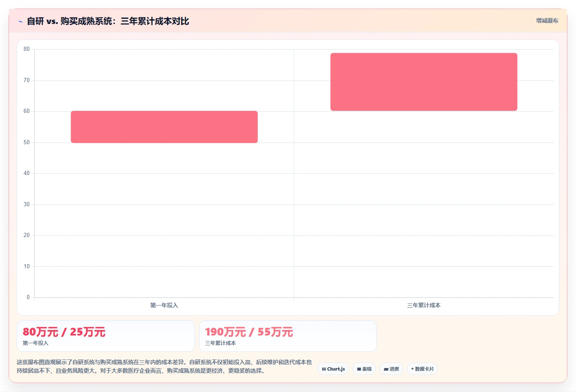Click the description paragraph below the cards
This screenshot has width=576, height=392.
coord(164,366)
